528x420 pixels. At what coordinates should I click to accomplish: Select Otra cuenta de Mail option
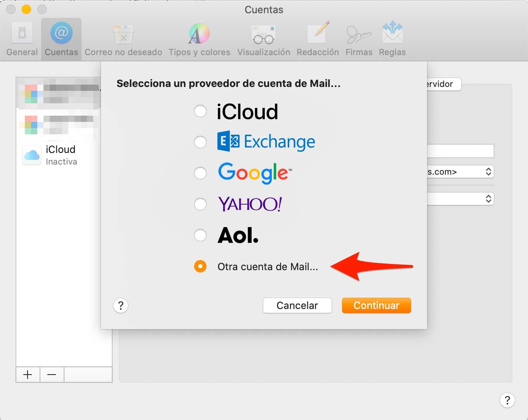click(200, 266)
